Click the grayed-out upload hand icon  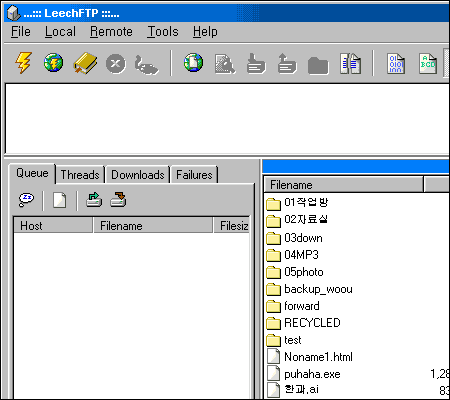(287, 63)
